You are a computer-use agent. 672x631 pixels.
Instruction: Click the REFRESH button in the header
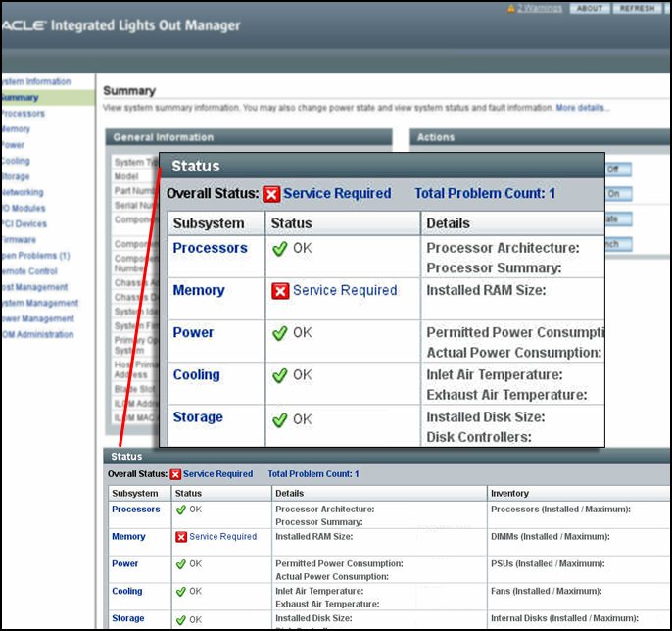coord(637,8)
